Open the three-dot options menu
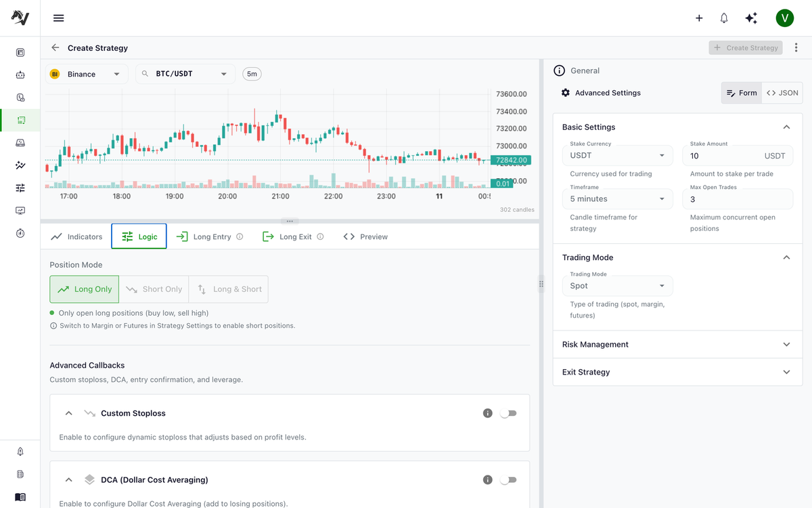The image size is (812, 508). (796, 48)
